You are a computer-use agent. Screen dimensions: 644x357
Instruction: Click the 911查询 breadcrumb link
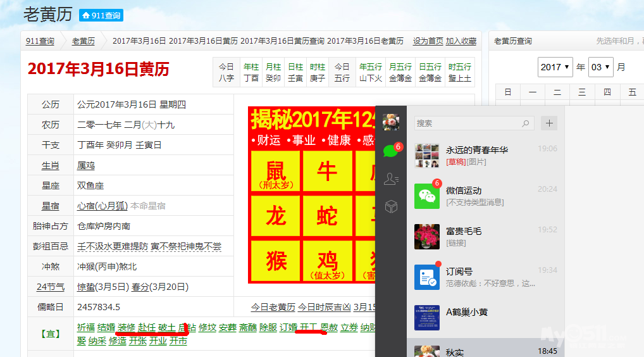pyautogui.click(x=40, y=41)
